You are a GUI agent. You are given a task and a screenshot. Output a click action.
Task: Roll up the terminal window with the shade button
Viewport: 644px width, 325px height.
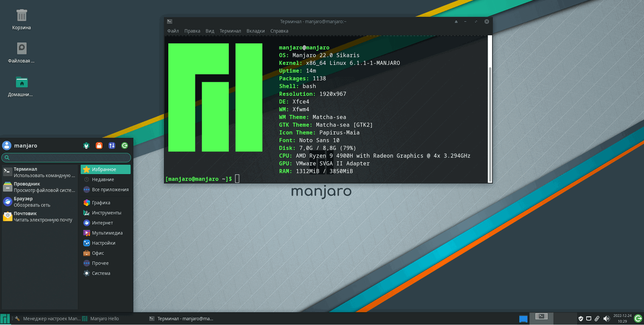point(456,21)
